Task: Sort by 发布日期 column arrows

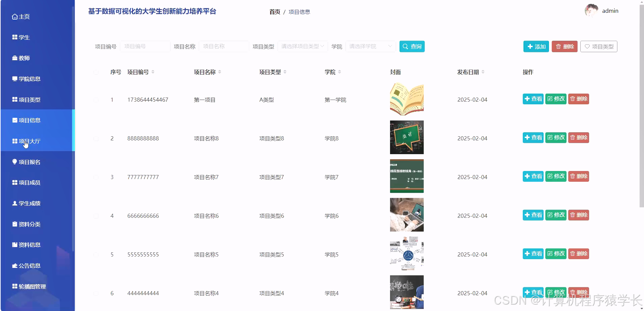Action: pyautogui.click(x=483, y=72)
